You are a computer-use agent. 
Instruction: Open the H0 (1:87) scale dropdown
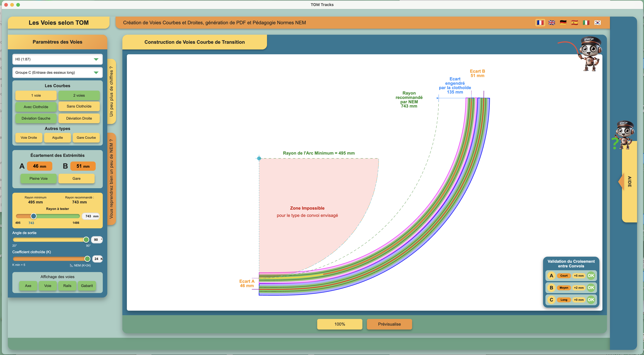pyautogui.click(x=57, y=59)
